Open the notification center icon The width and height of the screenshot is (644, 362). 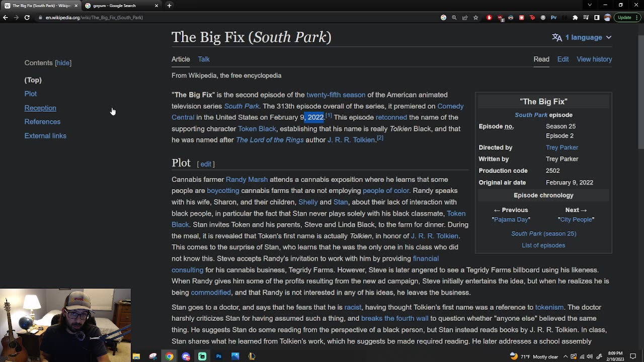pos(633,356)
